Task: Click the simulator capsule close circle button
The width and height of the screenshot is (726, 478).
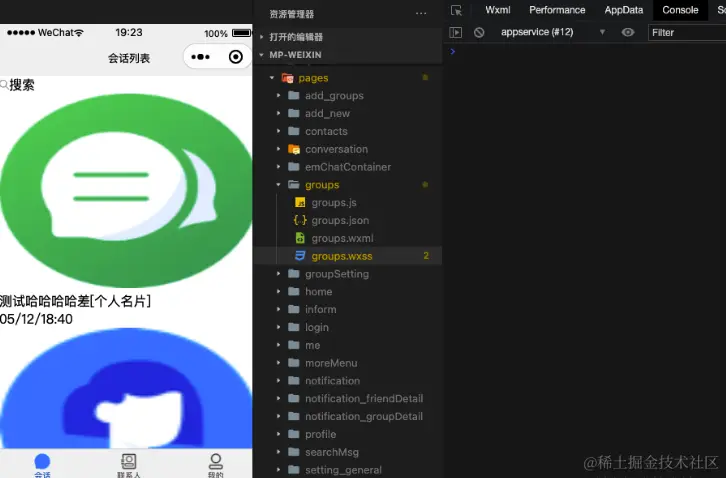Action: (x=236, y=57)
